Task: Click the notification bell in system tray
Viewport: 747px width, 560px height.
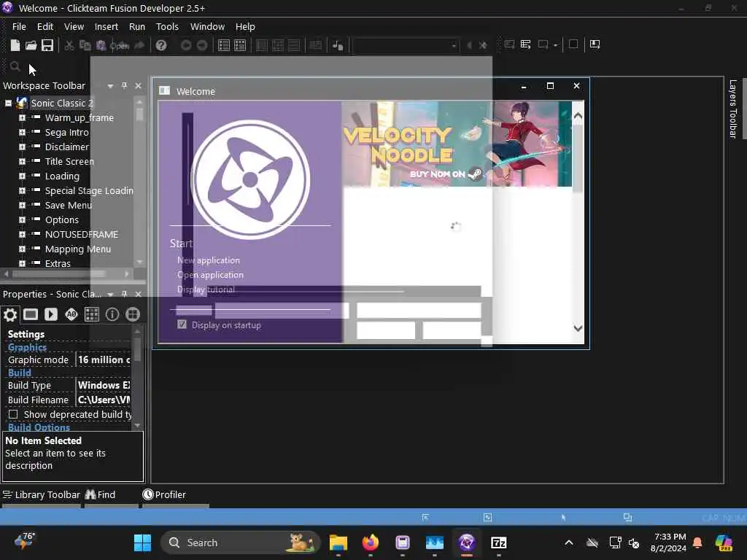Action: pyautogui.click(x=697, y=542)
